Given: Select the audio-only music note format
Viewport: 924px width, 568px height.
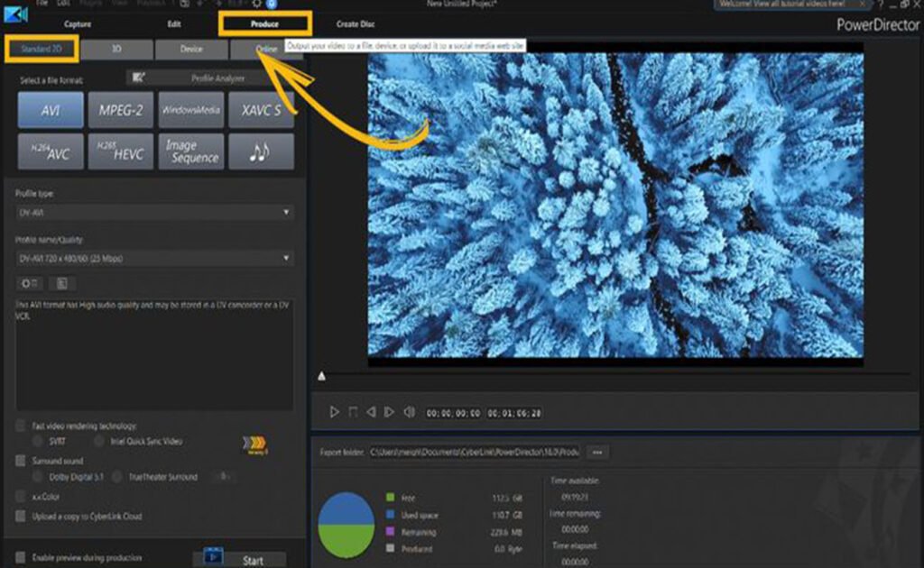Looking at the screenshot, I should point(261,151).
